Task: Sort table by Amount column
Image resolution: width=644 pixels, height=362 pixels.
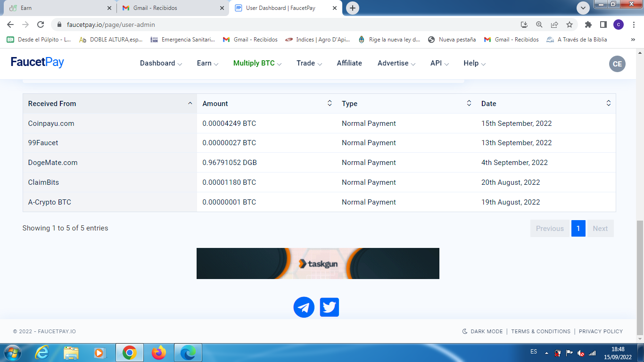Action: tap(267, 104)
